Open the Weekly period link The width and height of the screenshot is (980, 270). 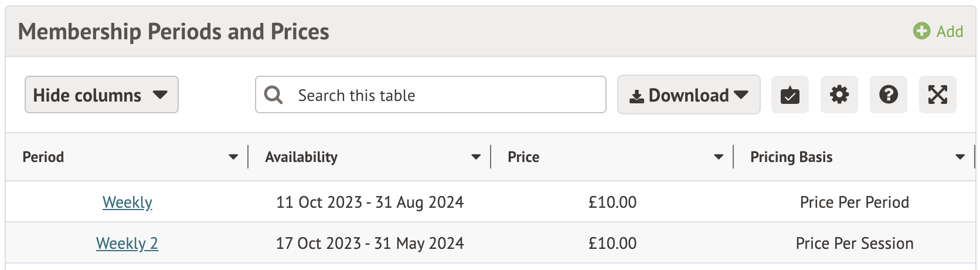click(127, 202)
